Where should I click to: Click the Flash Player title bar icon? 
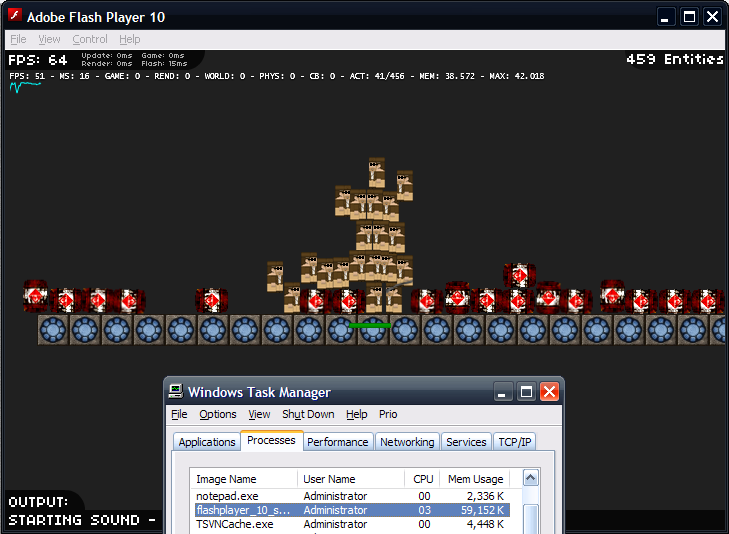[x=14, y=17]
